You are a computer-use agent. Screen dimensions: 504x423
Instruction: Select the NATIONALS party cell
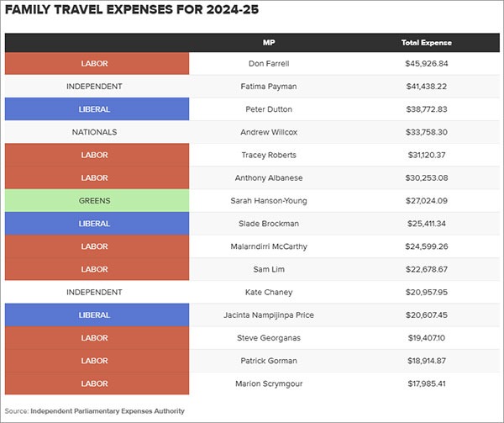[95, 132]
